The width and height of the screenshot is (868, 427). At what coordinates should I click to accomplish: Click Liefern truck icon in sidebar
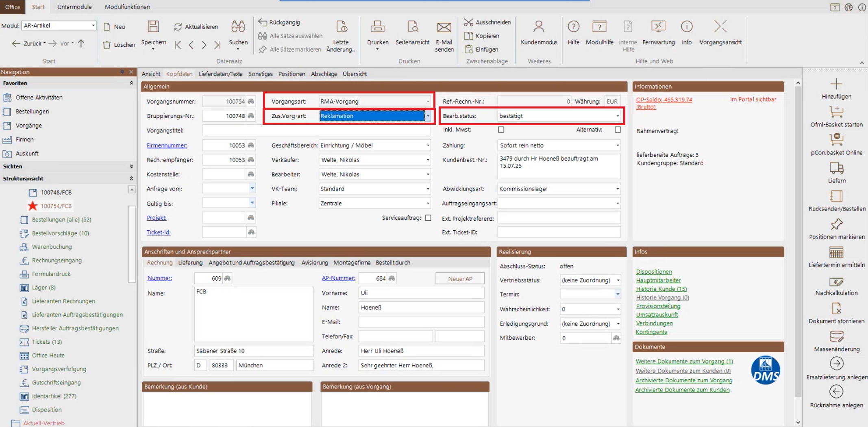click(x=836, y=168)
